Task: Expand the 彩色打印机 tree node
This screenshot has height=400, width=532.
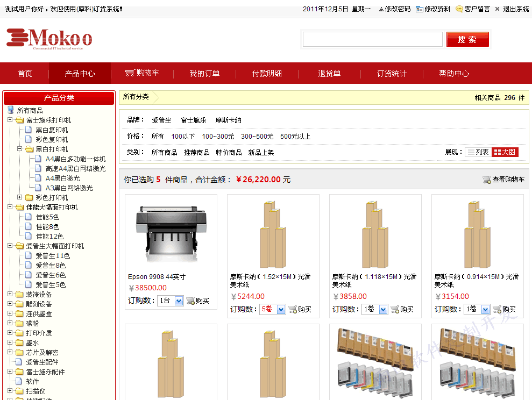Action: click(x=20, y=197)
